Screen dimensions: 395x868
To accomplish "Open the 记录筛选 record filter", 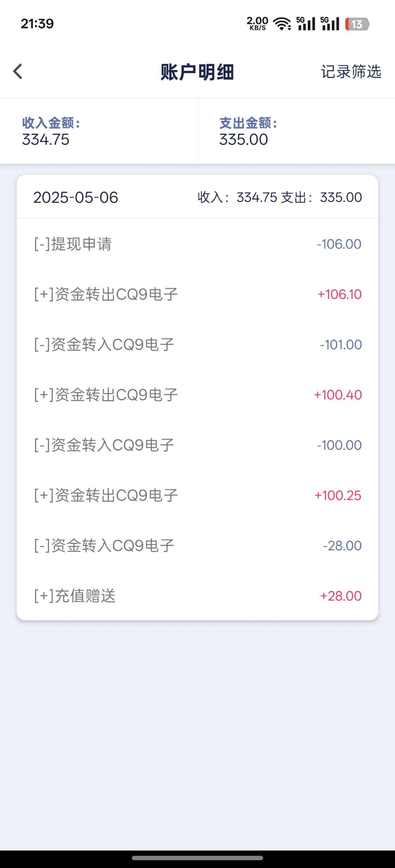I will tap(351, 72).
